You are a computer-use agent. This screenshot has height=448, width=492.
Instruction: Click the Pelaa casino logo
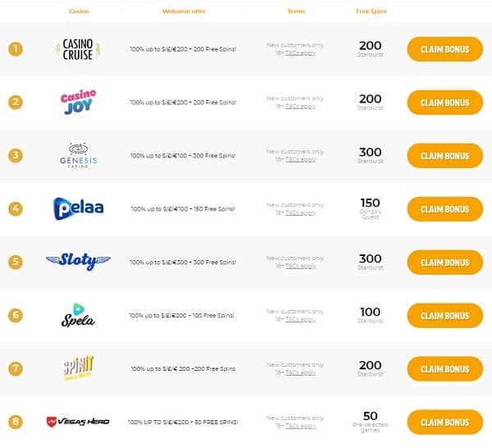pyautogui.click(x=78, y=208)
